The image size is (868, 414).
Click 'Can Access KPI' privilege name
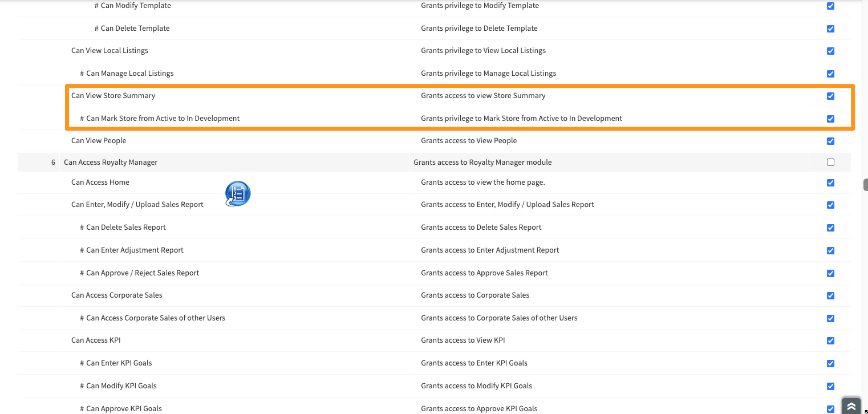click(x=96, y=340)
